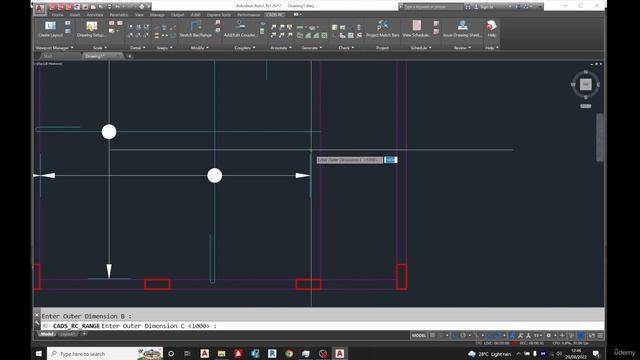640x360 pixels.
Task: Expand the Scale panel dropdown
Action: point(100,48)
